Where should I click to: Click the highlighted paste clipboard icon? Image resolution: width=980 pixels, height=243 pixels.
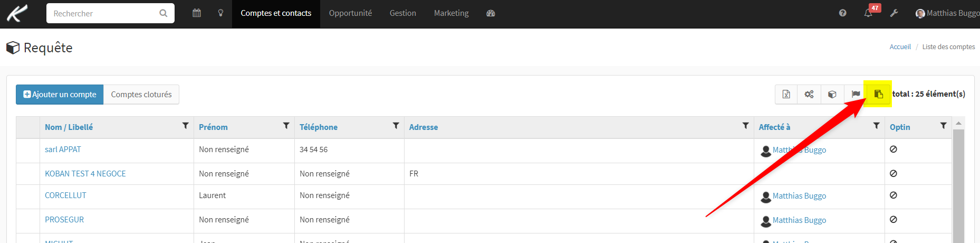click(878, 94)
